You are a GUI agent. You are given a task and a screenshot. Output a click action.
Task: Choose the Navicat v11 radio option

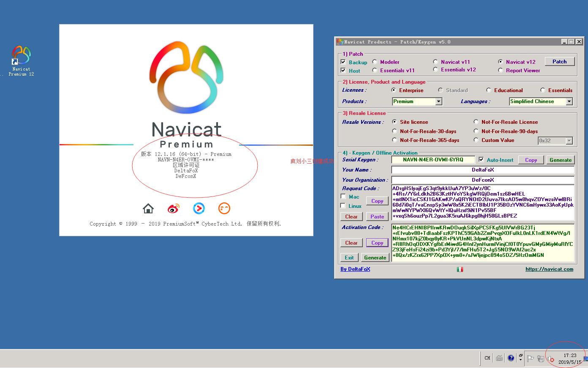(x=436, y=62)
